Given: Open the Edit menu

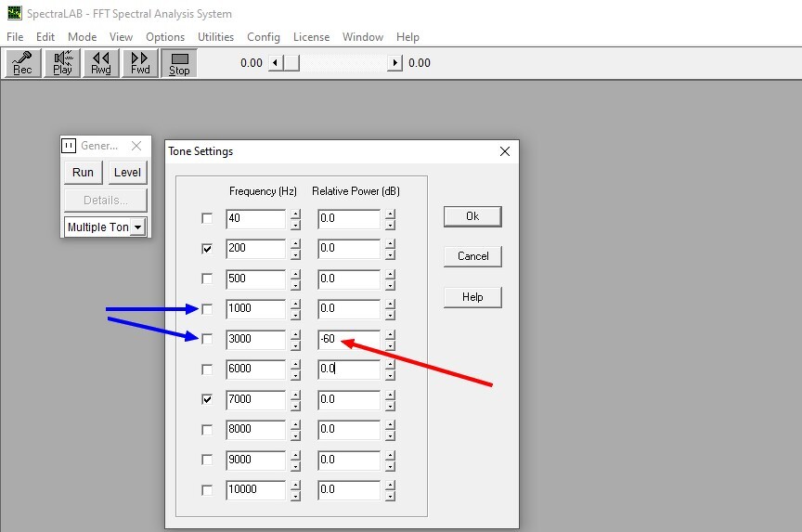Looking at the screenshot, I should point(45,37).
